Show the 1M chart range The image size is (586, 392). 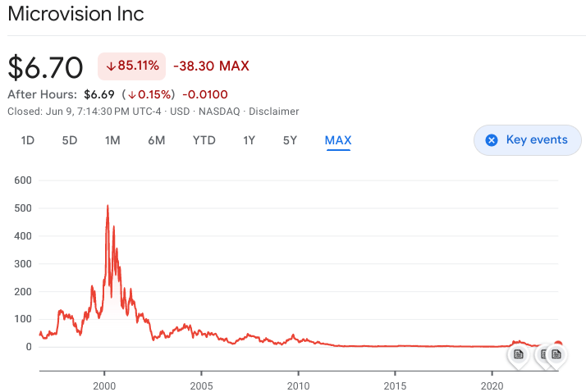pyautogui.click(x=112, y=140)
